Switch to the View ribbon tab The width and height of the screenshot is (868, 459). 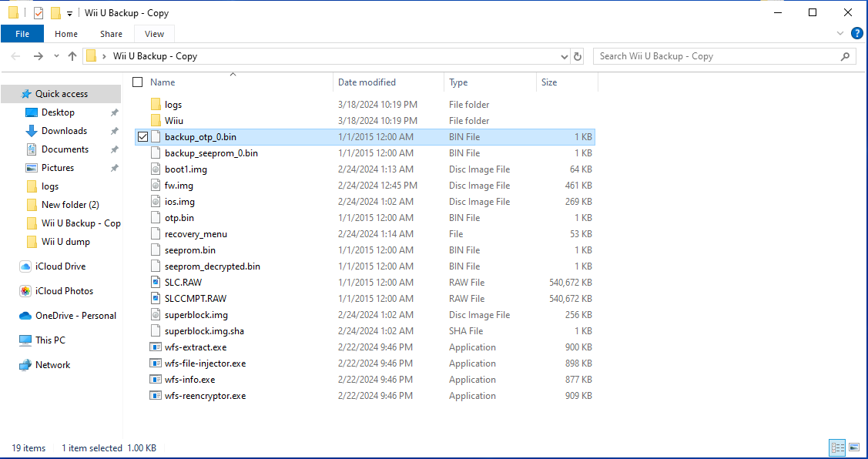coord(155,34)
